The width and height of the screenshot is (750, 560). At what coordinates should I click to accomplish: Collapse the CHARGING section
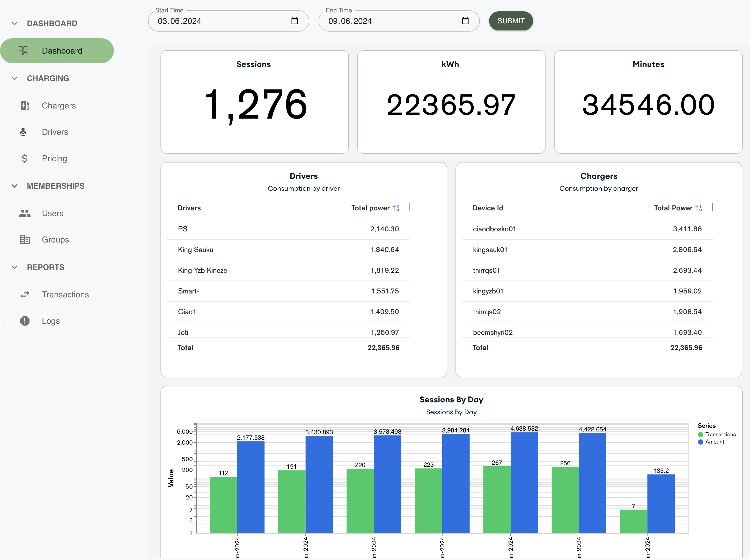tap(14, 78)
